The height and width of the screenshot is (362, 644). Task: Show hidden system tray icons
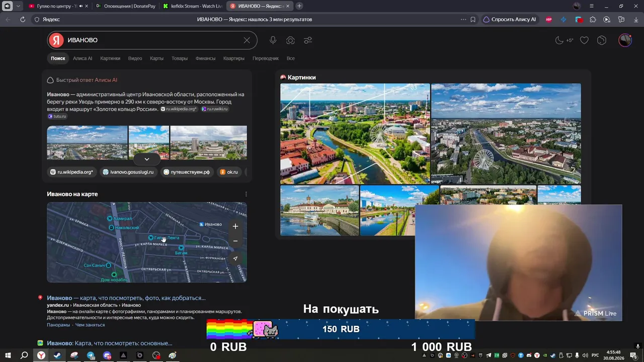[x=424, y=355]
